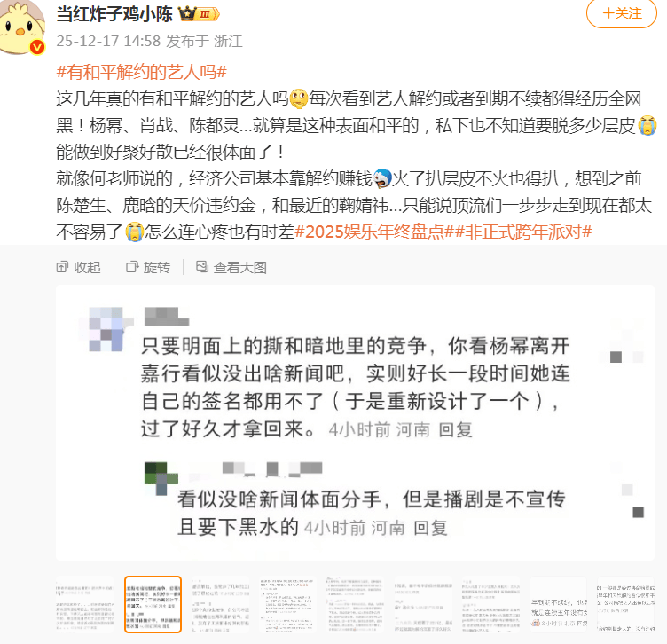The height and width of the screenshot is (644, 667).
Task: Open full-size view with 查看大图
Action: coord(231,267)
